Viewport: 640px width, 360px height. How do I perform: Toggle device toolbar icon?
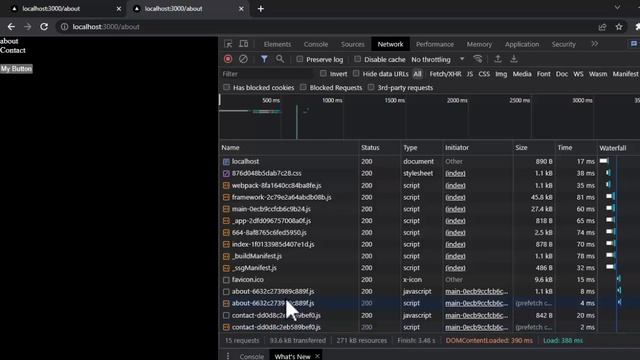(244, 44)
